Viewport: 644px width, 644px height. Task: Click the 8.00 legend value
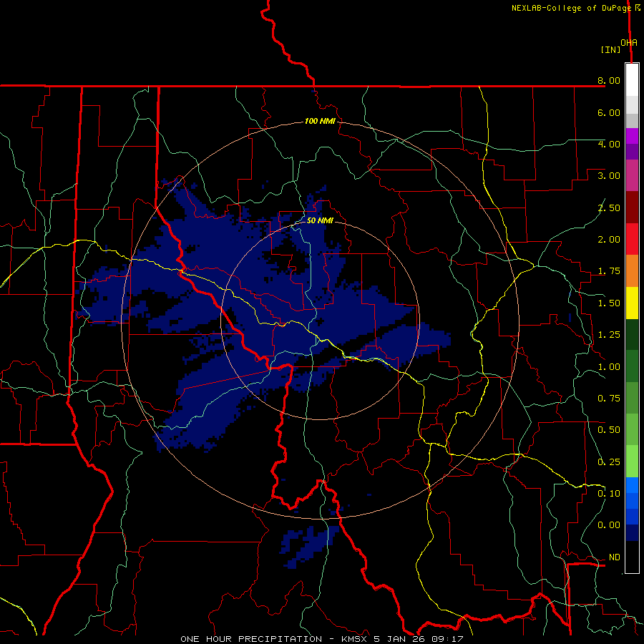click(x=609, y=80)
